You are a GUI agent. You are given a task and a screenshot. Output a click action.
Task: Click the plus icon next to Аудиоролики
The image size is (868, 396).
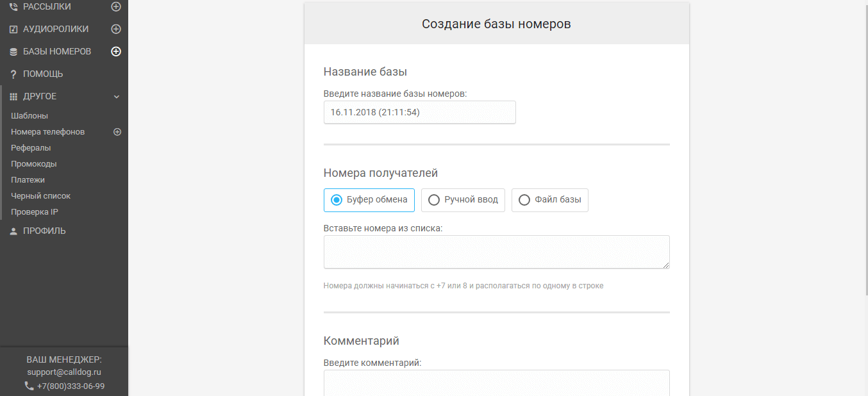click(116, 29)
